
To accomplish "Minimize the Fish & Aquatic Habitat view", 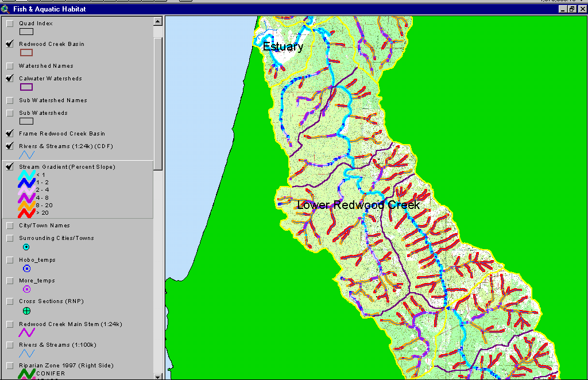I will [563, 9].
